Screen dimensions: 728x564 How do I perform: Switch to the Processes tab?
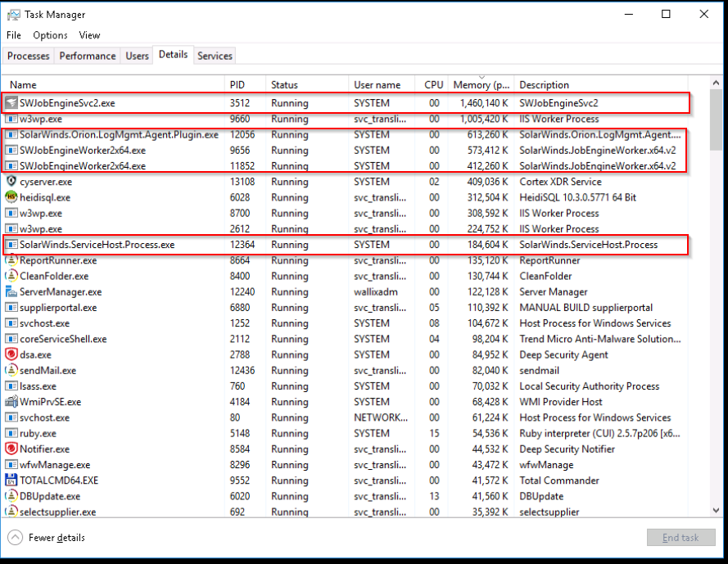click(29, 56)
